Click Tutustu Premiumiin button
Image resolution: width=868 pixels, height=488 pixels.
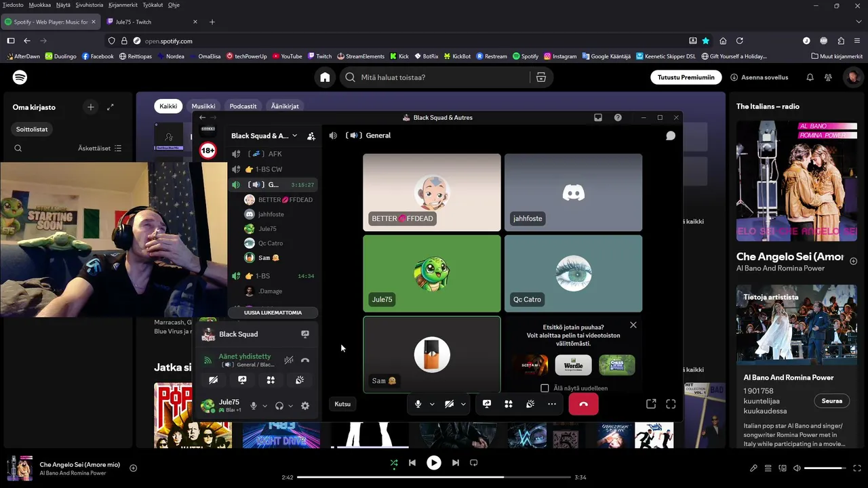click(686, 77)
